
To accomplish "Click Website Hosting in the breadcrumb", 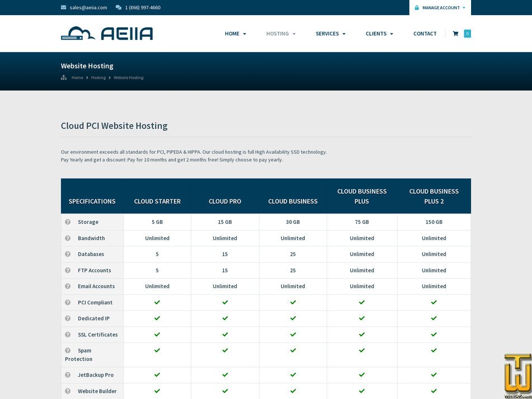I will (x=129, y=78).
